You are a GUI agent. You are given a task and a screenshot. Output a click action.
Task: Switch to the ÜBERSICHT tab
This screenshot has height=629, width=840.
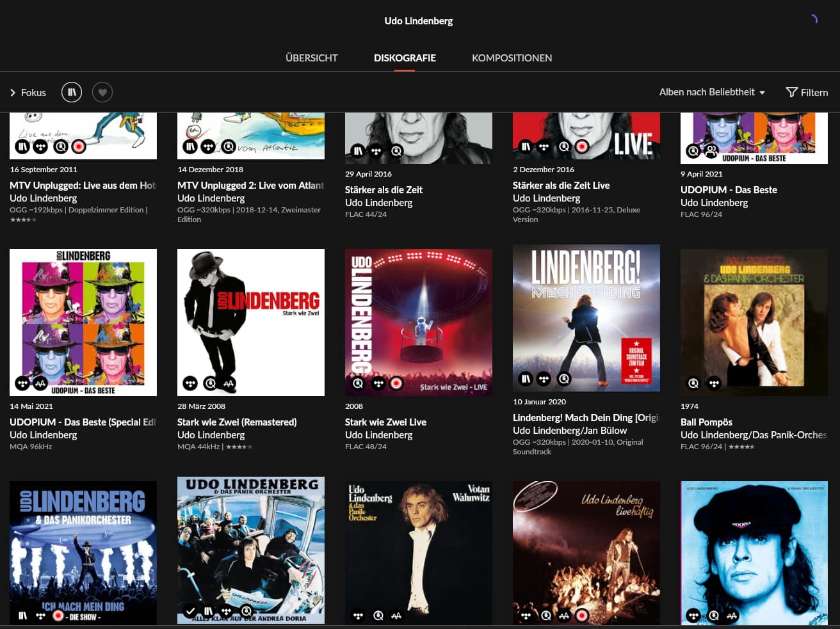click(x=312, y=58)
